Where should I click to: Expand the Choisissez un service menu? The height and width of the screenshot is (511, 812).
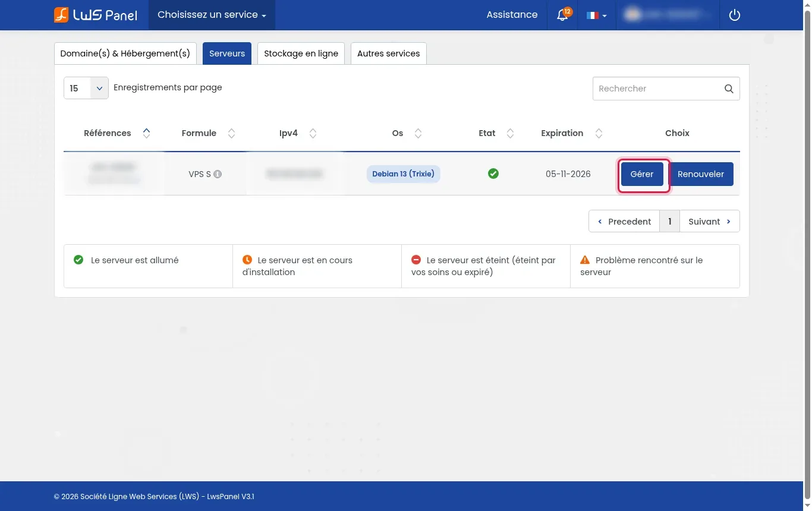212,15
